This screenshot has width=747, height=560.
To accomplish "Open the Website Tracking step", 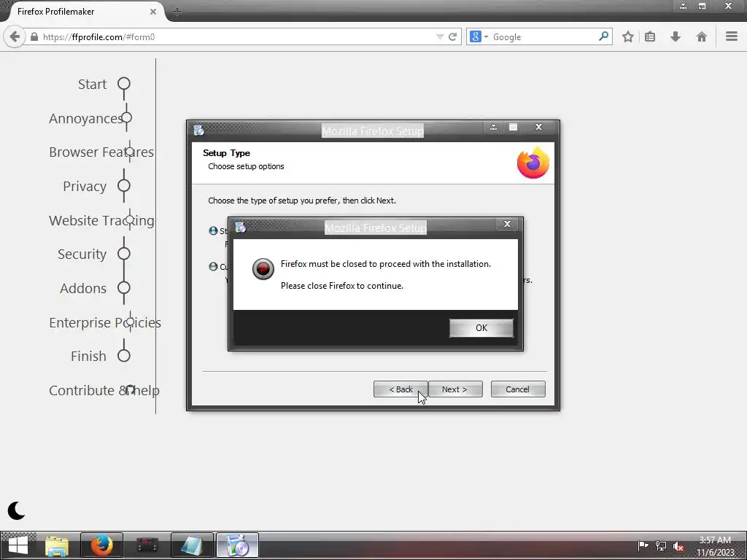I will (101, 220).
